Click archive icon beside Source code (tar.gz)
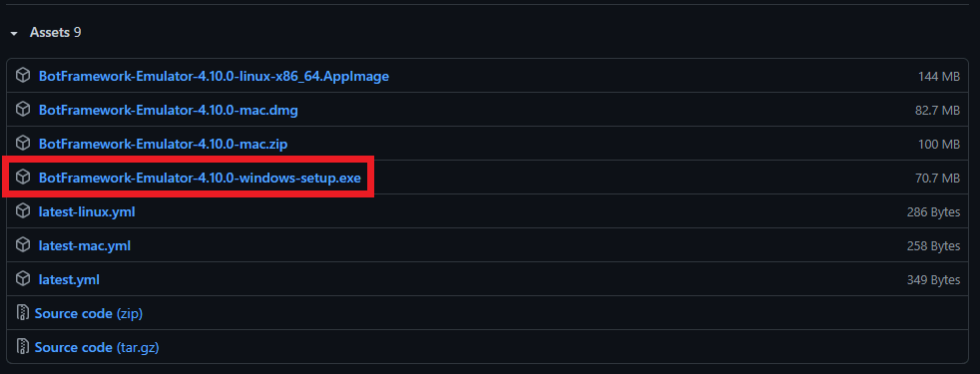Screen dimensions: 980x374 point(23,346)
